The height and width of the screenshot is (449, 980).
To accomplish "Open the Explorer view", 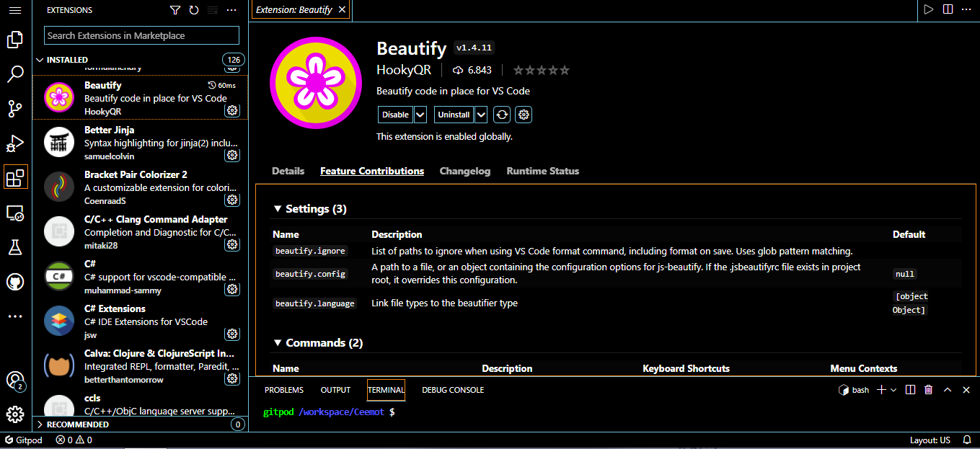I will click(15, 40).
